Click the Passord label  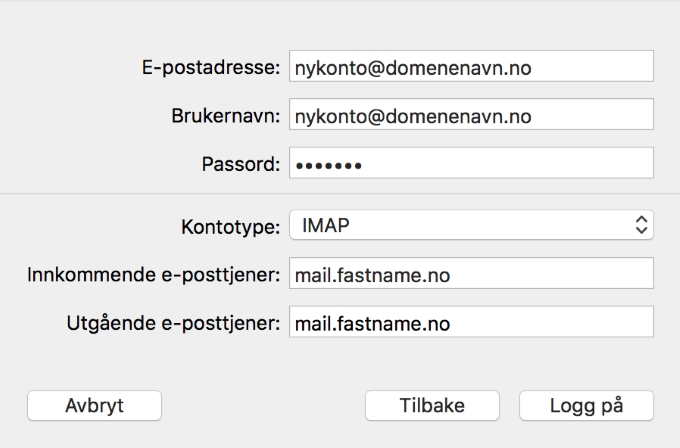click(x=241, y=164)
